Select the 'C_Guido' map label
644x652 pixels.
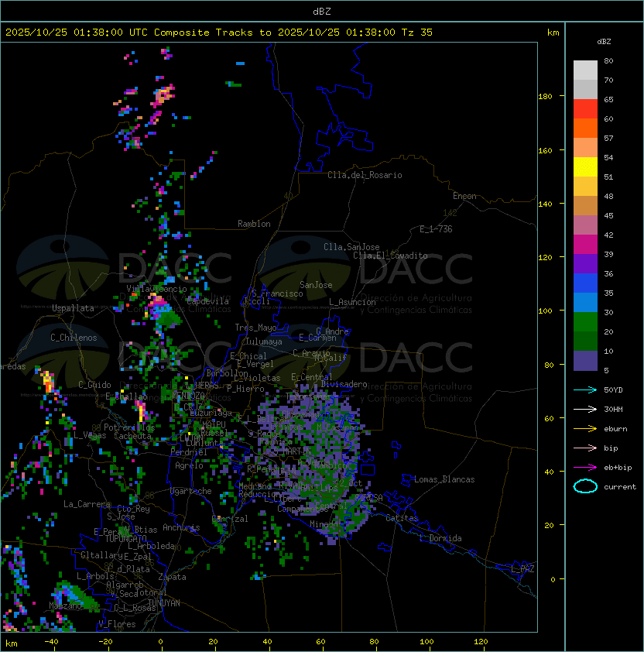[94, 385]
